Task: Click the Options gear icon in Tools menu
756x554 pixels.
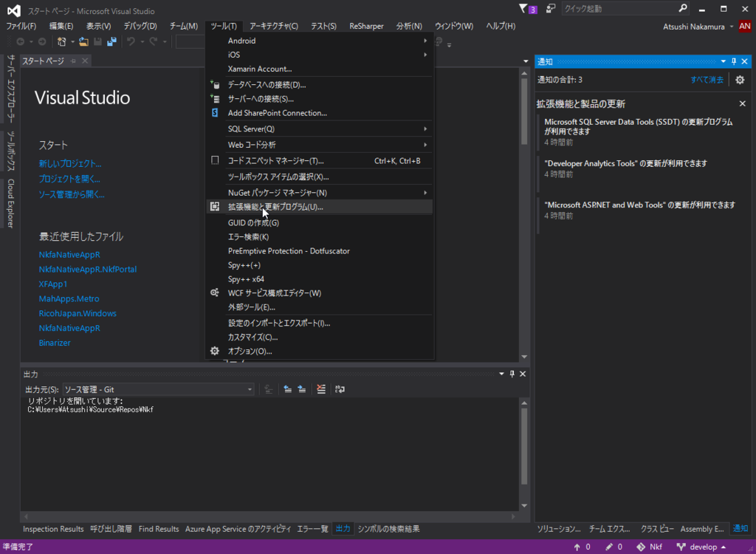Action: (x=215, y=351)
